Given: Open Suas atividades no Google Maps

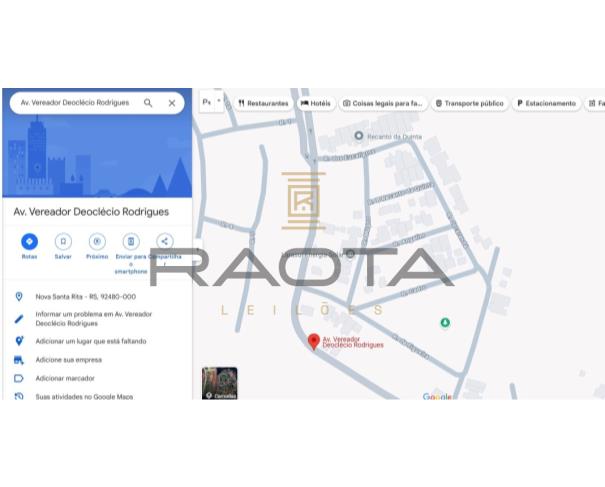Looking at the screenshot, I should point(84,396).
